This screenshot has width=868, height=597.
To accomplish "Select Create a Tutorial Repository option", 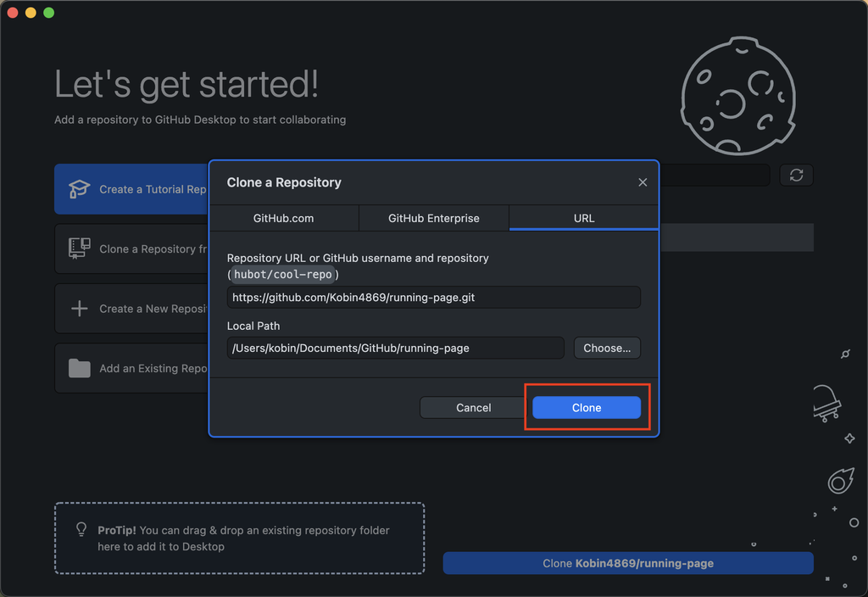I will (136, 188).
